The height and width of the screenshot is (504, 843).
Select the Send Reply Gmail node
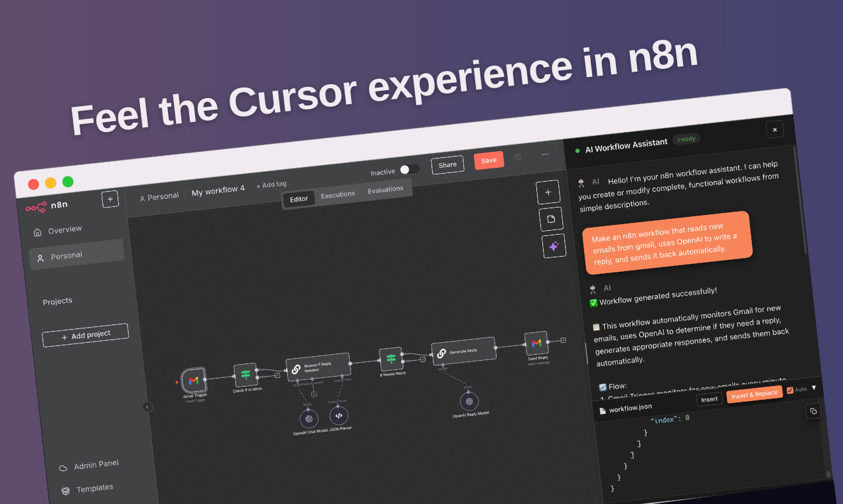click(x=536, y=343)
